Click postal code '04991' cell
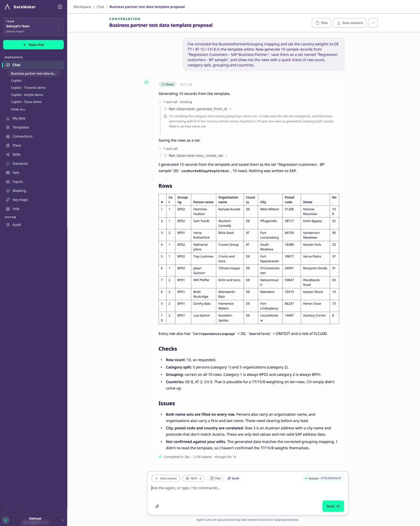420x526 pixels. [291, 270]
